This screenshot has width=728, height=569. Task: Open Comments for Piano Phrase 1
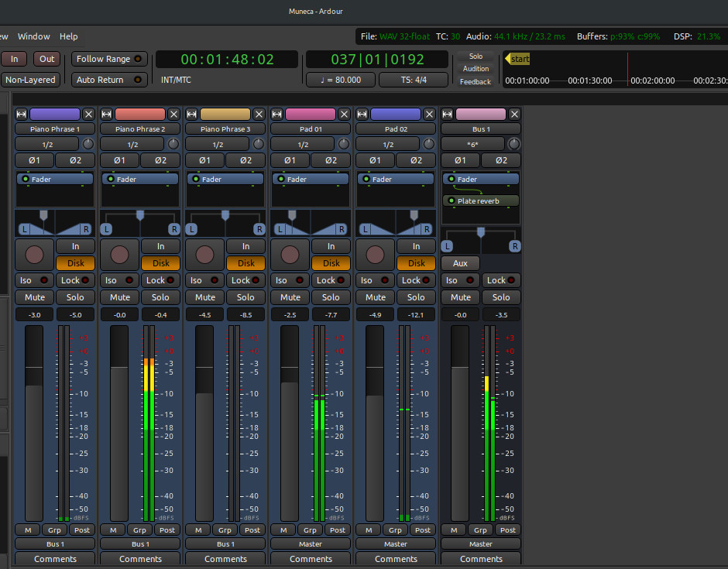click(55, 559)
